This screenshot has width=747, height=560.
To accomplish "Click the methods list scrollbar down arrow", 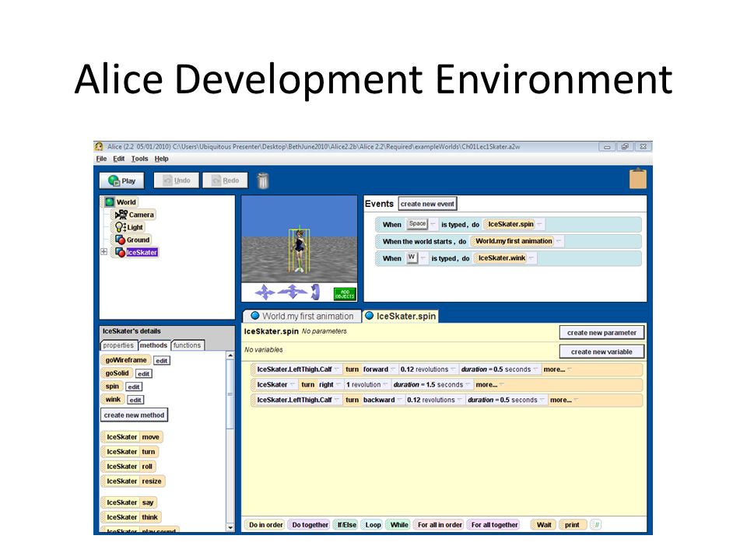I will click(230, 527).
